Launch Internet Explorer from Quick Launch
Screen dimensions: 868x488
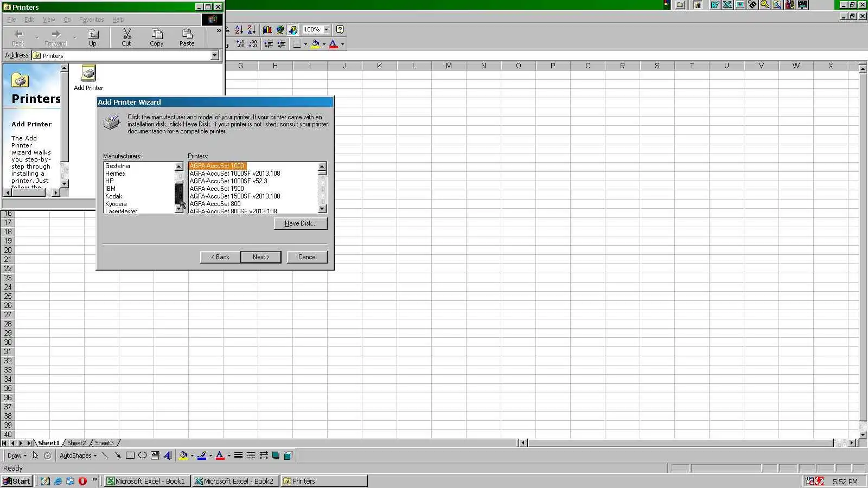[58, 481]
